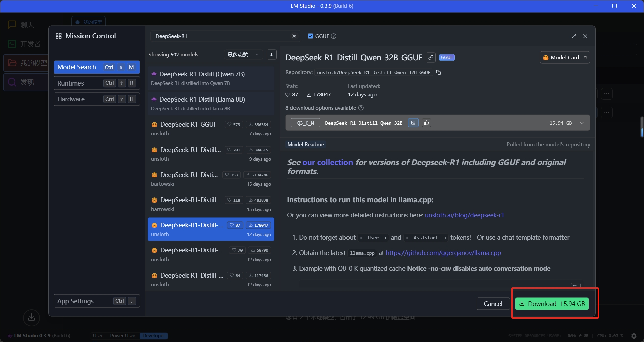This screenshot has width=644, height=342.
Task: Select DeepSeek R1 Distill (Qwen 7B) model
Action: point(211,78)
